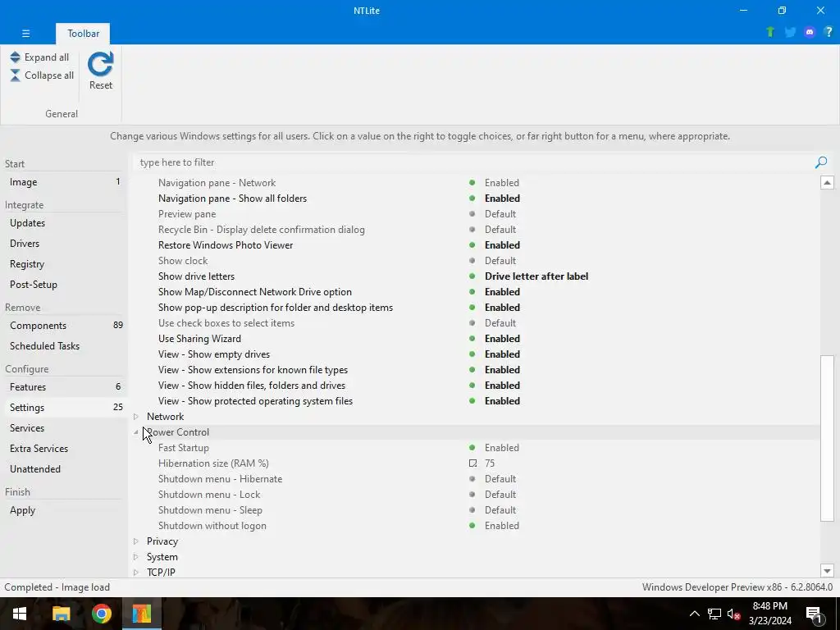This screenshot has width=840, height=630.
Task: Toggle Navigation pane - Show all folders value
Action: [503, 199]
